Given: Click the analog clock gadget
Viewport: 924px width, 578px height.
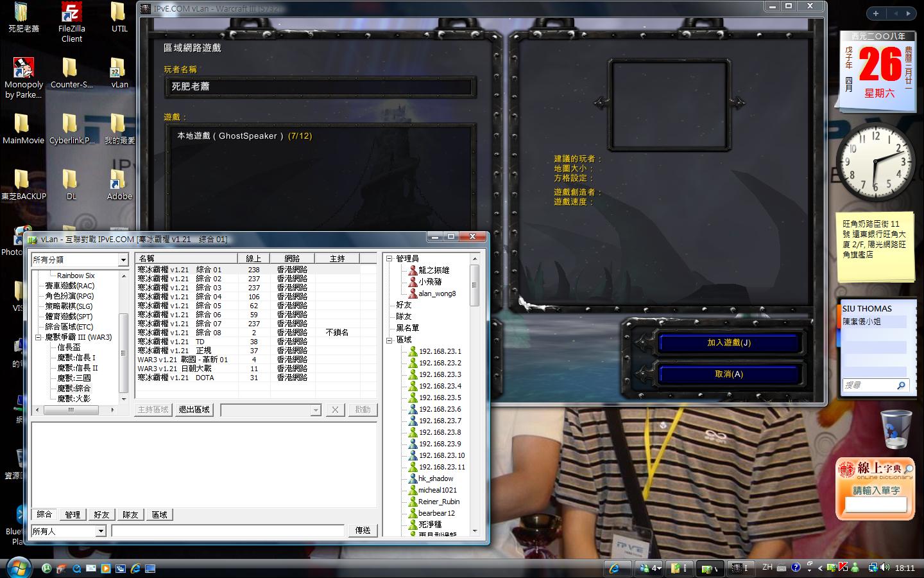Looking at the screenshot, I should 875,161.
